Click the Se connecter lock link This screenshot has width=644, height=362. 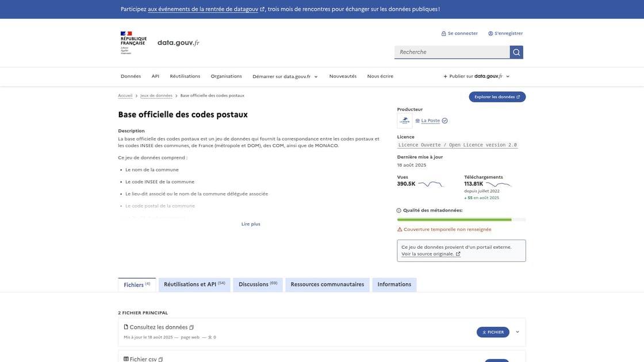[x=459, y=33]
